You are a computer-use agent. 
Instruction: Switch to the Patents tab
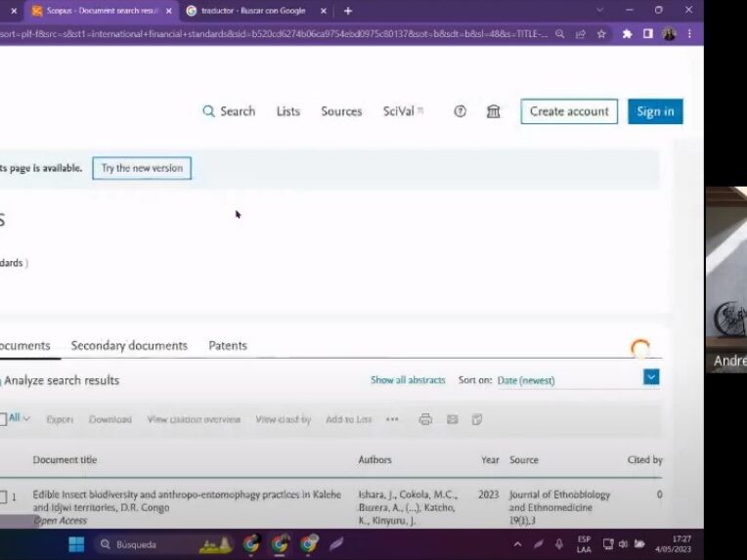click(228, 346)
